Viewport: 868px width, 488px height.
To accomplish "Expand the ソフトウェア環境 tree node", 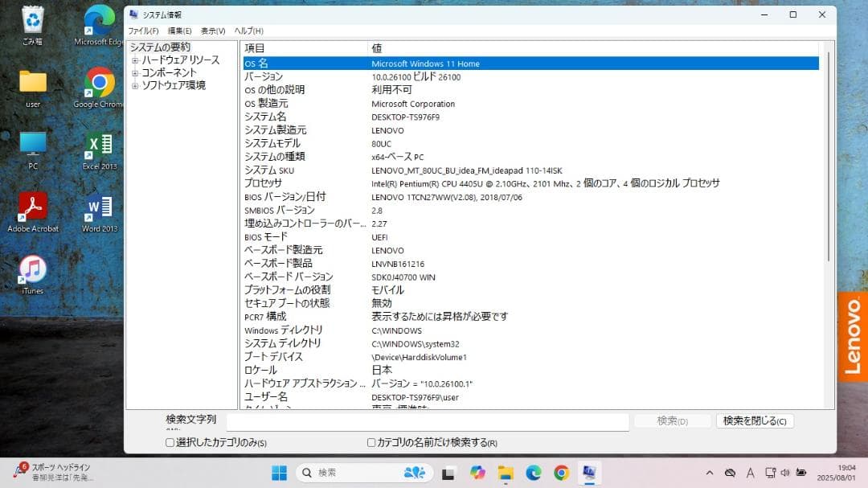I will click(135, 86).
